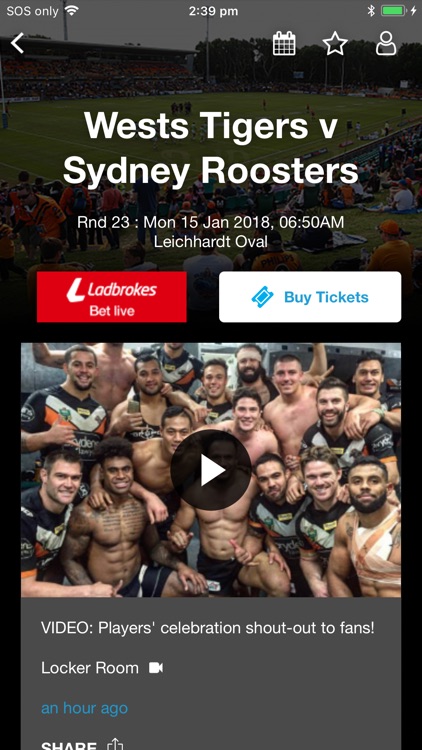Screen dimensions: 422x750
Task: Click the share arrow icon
Action: (x=115, y=744)
